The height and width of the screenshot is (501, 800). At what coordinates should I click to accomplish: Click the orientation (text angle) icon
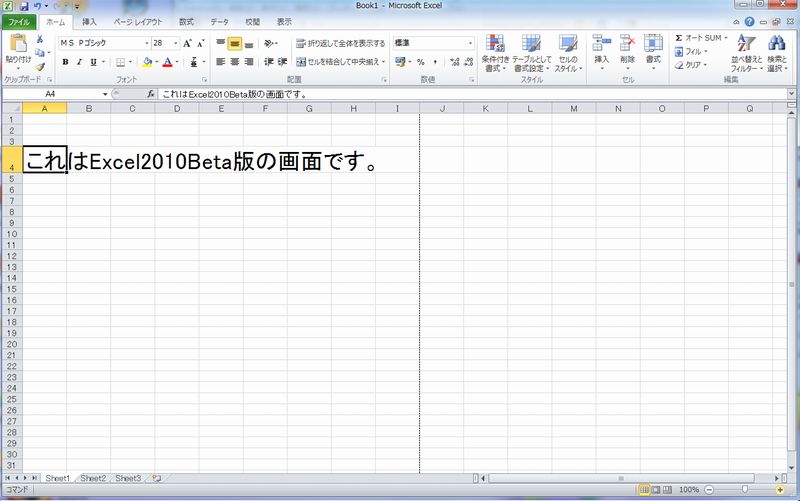pos(269,43)
